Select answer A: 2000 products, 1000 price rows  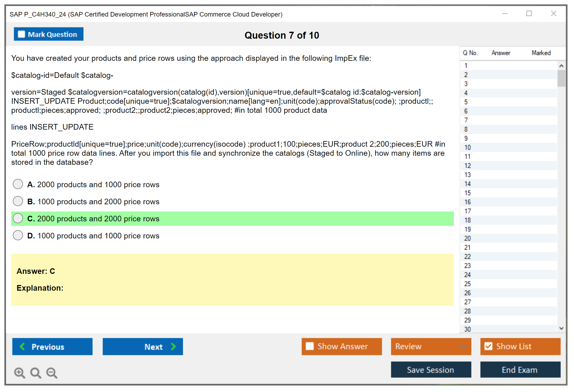point(18,184)
